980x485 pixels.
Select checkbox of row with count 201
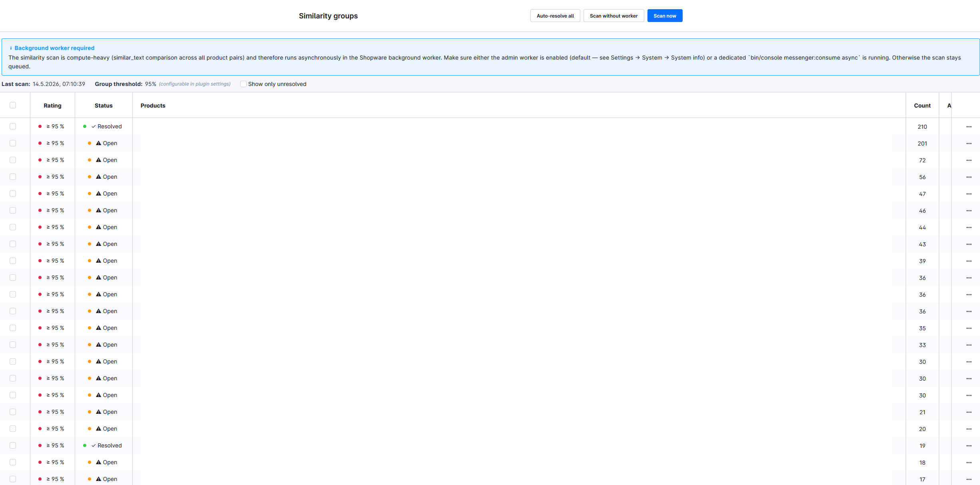[x=13, y=143]
